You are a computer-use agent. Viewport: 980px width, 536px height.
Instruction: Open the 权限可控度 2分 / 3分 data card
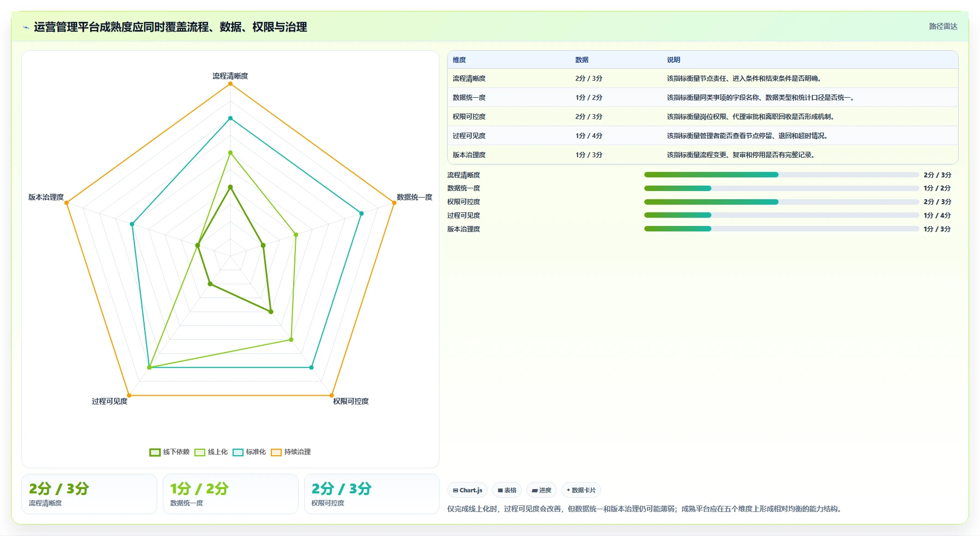tap(372, 494)
